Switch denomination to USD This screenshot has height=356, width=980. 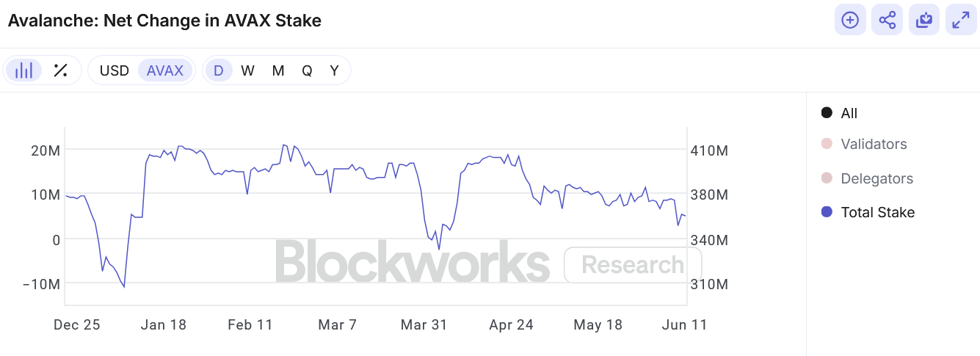tap(115, 70)
